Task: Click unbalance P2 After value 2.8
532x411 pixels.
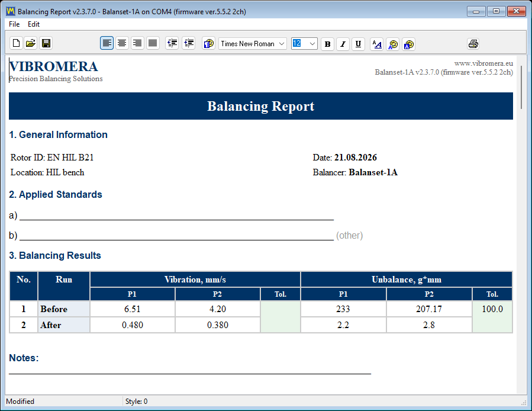Action: pos(429,325)
